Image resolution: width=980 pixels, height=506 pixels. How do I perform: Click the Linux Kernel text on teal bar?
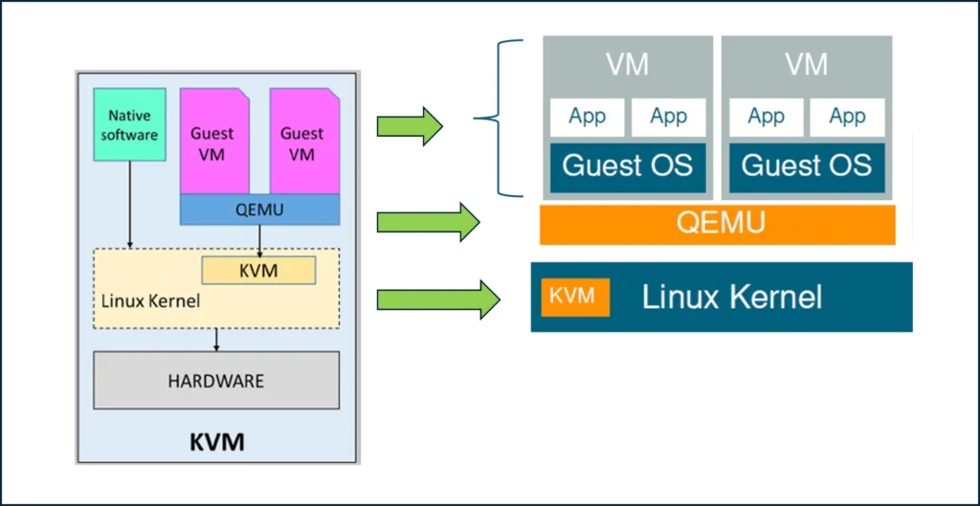(732, 297)
